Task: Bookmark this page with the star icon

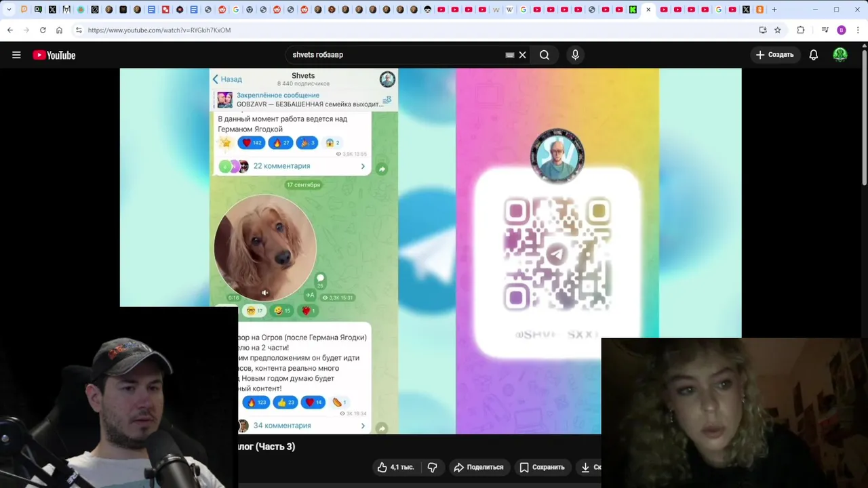Action: pyautogui.click(x=778, y=30)
